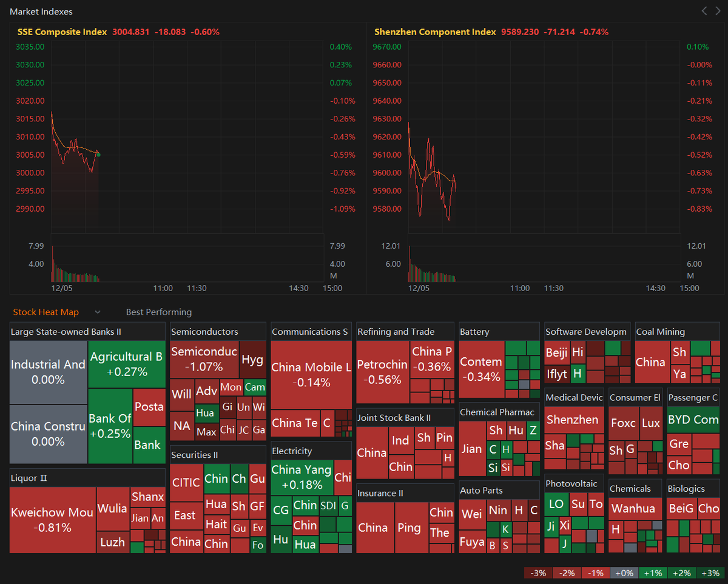
Task: Select the +0% legend color swatch
Action: click(x=624, y=573)
